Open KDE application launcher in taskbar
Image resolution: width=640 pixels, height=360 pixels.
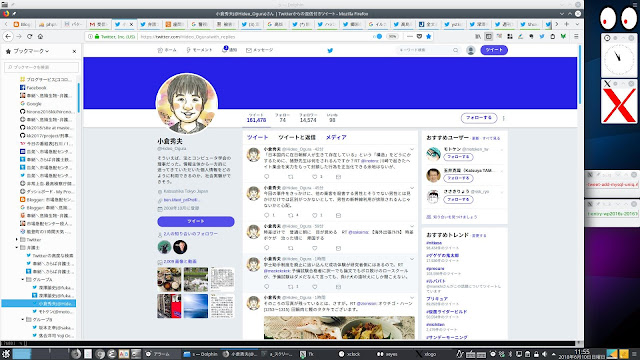pyautogui.click(x=6, y=354)
